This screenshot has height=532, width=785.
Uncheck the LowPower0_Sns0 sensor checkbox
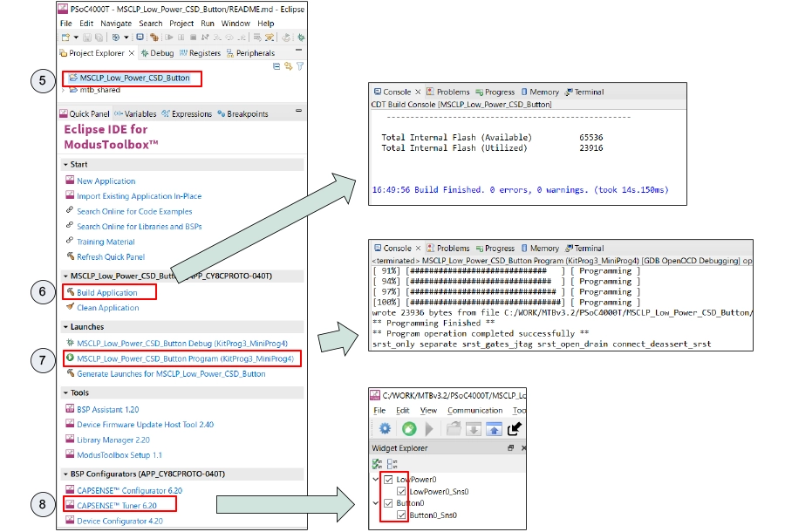tap(401, 492)
